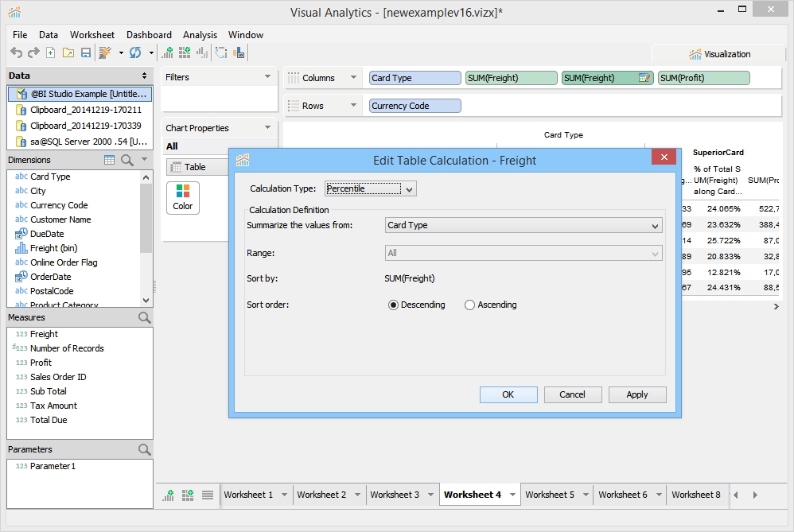Click the sheet list icon at bottom bar
The width and height of the screenshot is (794, 532).
pyautogui.click(x=208, y=495)
